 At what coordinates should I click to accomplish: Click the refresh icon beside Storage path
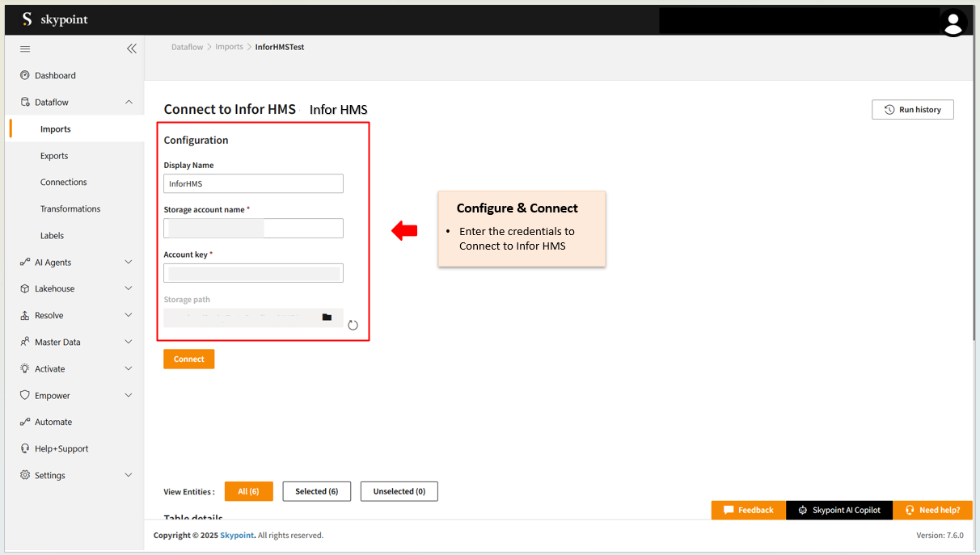click(353, 325)
